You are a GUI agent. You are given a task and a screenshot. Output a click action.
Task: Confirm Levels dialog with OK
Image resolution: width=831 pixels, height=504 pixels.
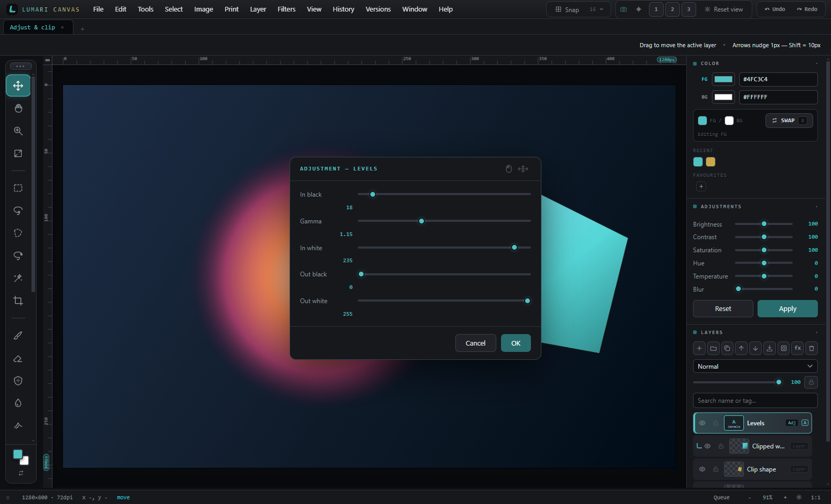(516, 343)
